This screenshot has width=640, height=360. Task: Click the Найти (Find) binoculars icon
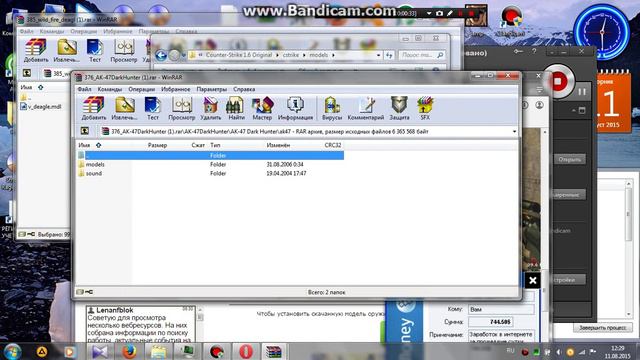(236, 109)
